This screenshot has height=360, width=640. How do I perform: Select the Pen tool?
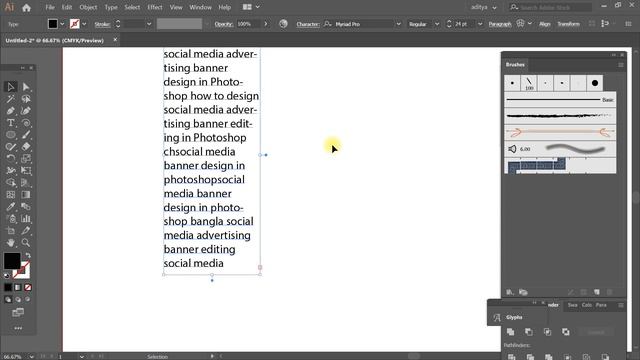point(11,111)
